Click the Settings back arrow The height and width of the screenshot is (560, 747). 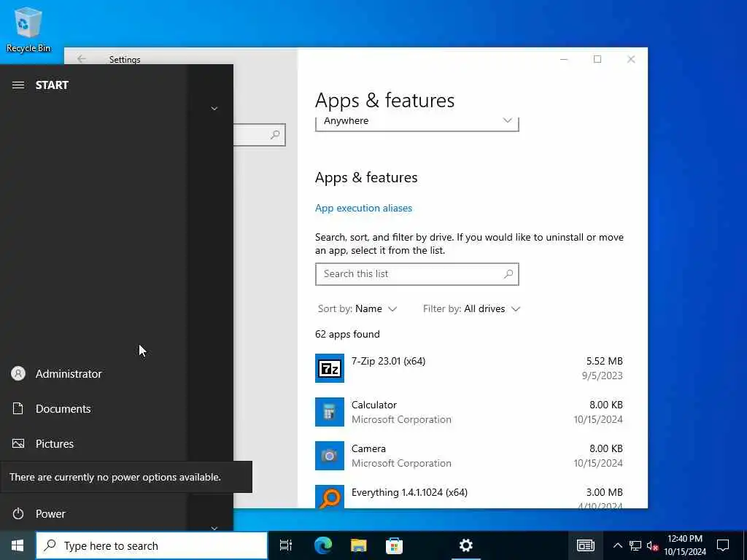tap(82, 58)
